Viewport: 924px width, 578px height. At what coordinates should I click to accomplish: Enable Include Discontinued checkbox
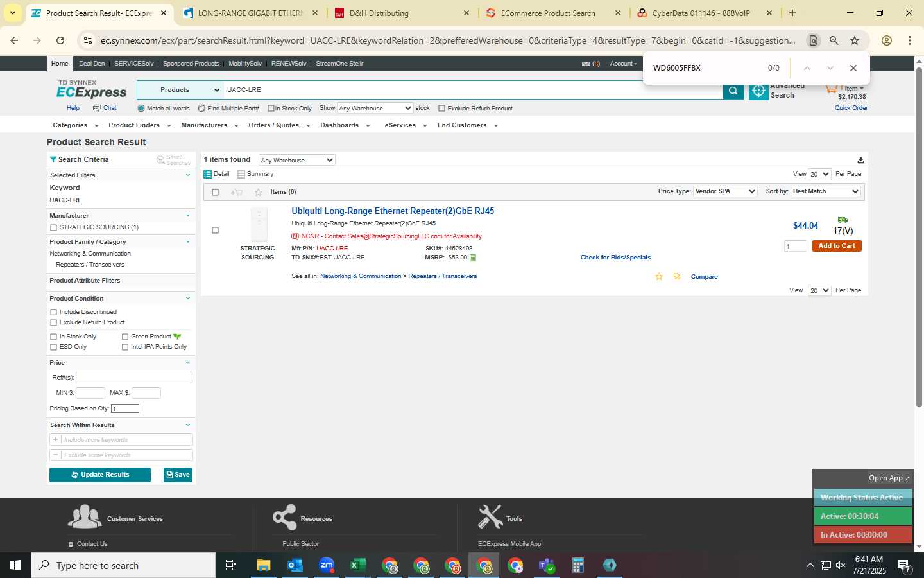pos(53,312)
